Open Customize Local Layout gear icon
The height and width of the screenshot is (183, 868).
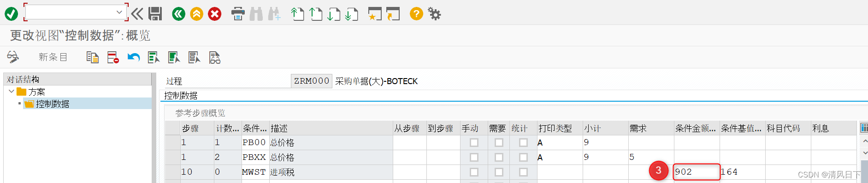434,14
